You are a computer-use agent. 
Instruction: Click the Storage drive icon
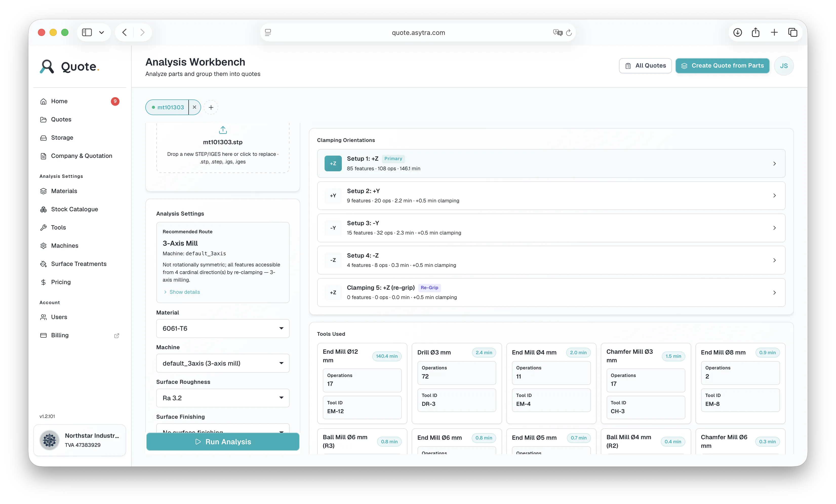point(44,138)
